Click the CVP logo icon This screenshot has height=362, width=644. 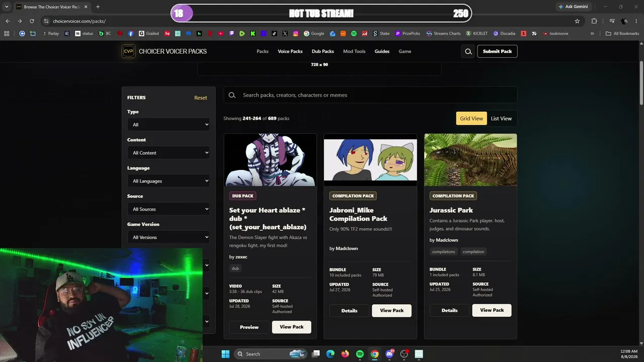(128, 51)
